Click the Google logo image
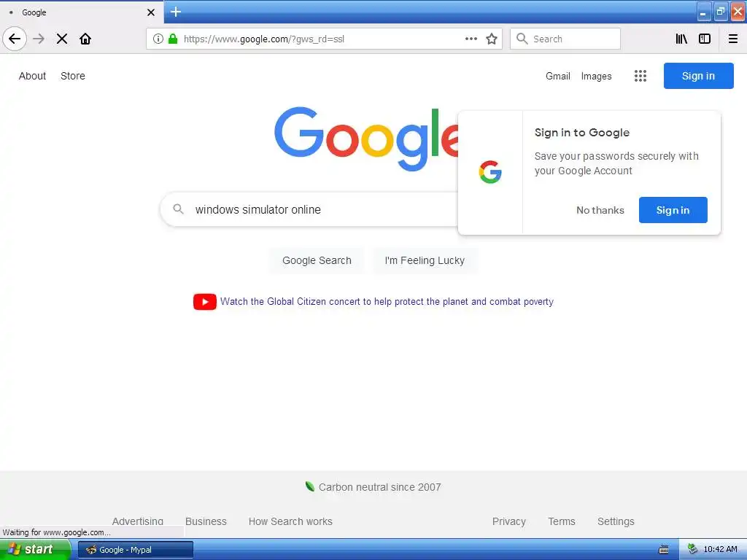 pos(366,139)
